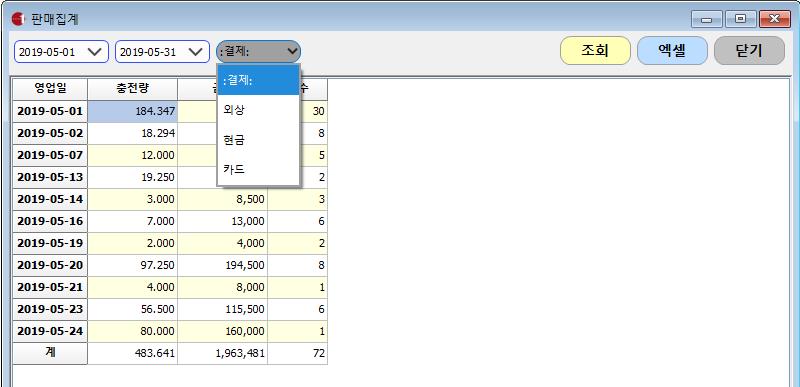The image size is (800, 387).
Task: Select the 2019-05-21 row header
Action: pyautogui.click(x=50, y=287)
